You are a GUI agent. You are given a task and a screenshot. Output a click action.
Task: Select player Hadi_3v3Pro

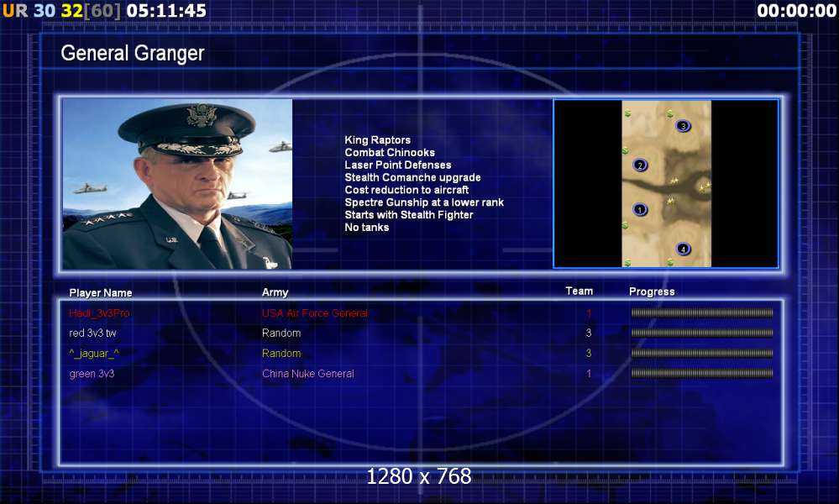tap(99, 313)
